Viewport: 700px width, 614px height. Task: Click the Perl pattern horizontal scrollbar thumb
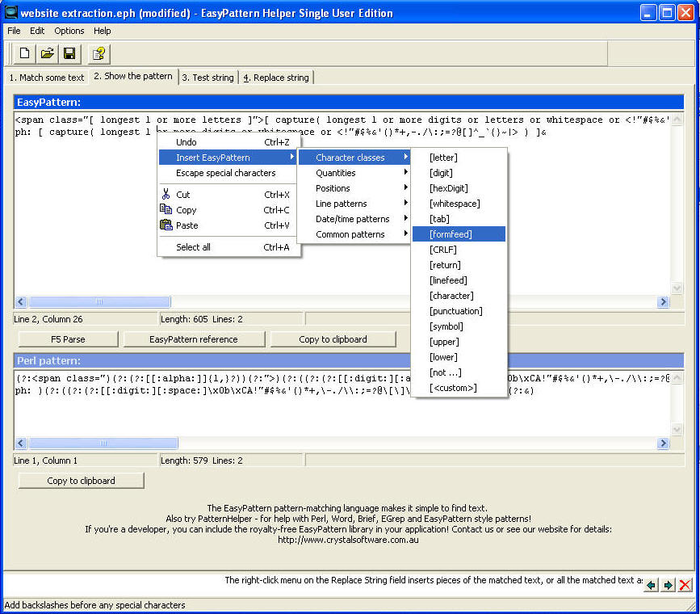[103, 443]
